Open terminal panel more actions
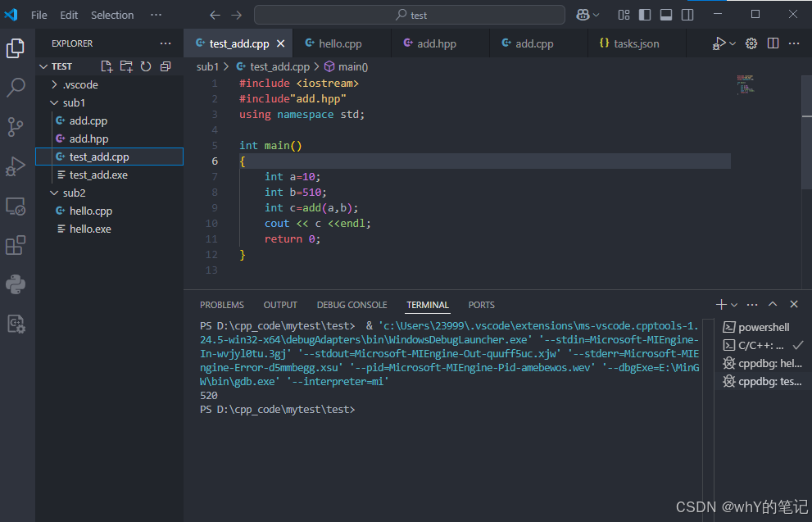The width and height of the screenshot is (812, 522). [x=752, y=305]
